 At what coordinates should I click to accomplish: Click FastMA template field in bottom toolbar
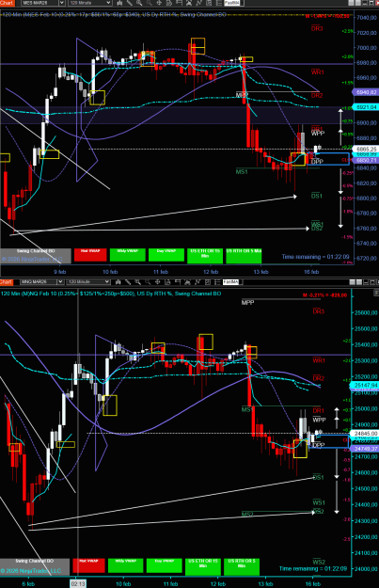231,281
